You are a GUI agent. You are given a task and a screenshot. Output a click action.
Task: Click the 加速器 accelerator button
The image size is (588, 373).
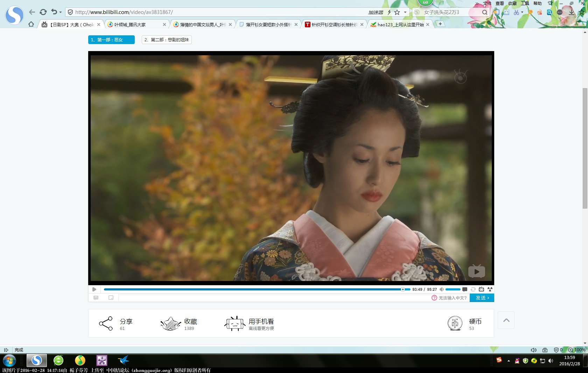click(376, 12)
